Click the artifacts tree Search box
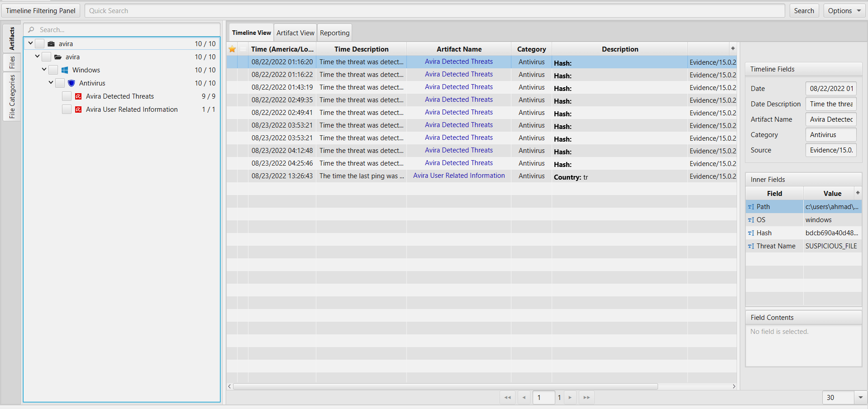The height and width of the screenshot is (409, 868). click(x=122, y=30)
